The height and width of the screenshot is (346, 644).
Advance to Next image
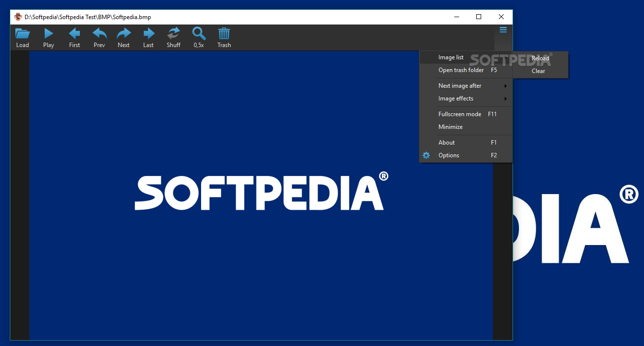click(x=124, y=38)
